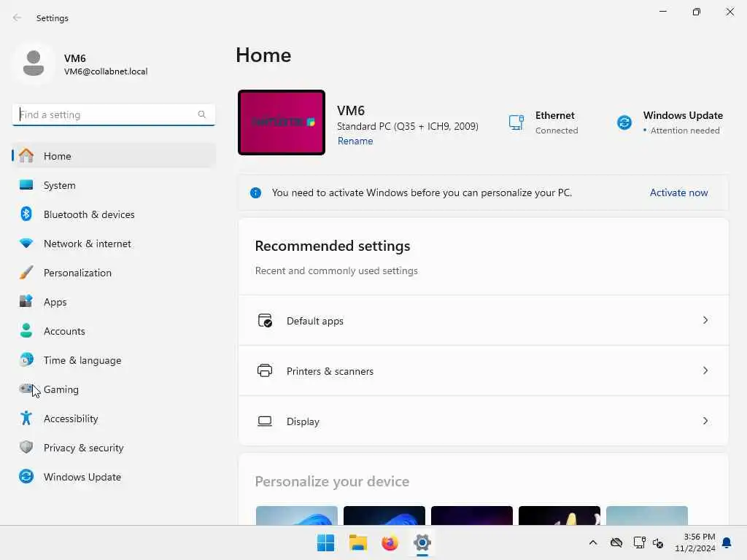Open Printers & scanners row
Screen dimensions: 747x560
483,370
